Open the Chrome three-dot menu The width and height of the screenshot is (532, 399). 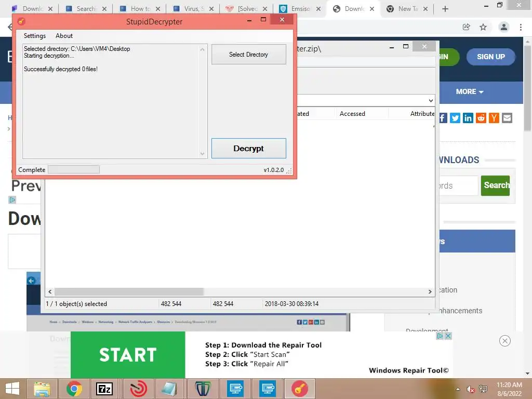point(521,27)
